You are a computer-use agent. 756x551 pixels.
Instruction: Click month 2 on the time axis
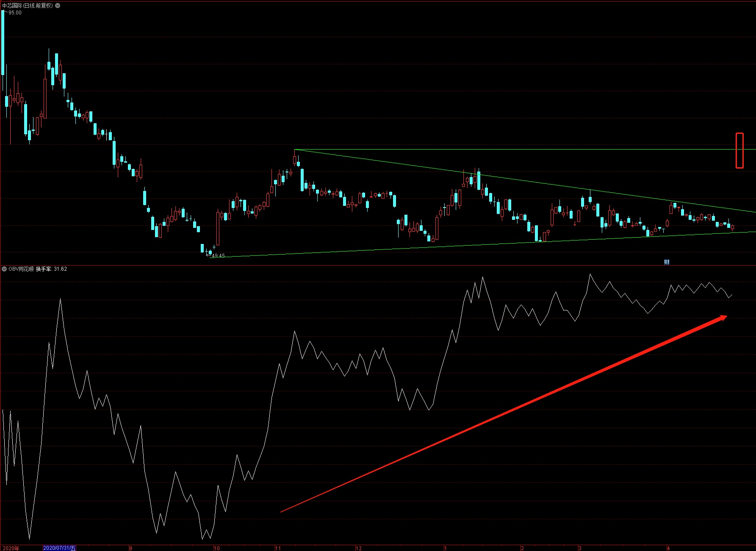pyautogui.click(x=523, y=548)
